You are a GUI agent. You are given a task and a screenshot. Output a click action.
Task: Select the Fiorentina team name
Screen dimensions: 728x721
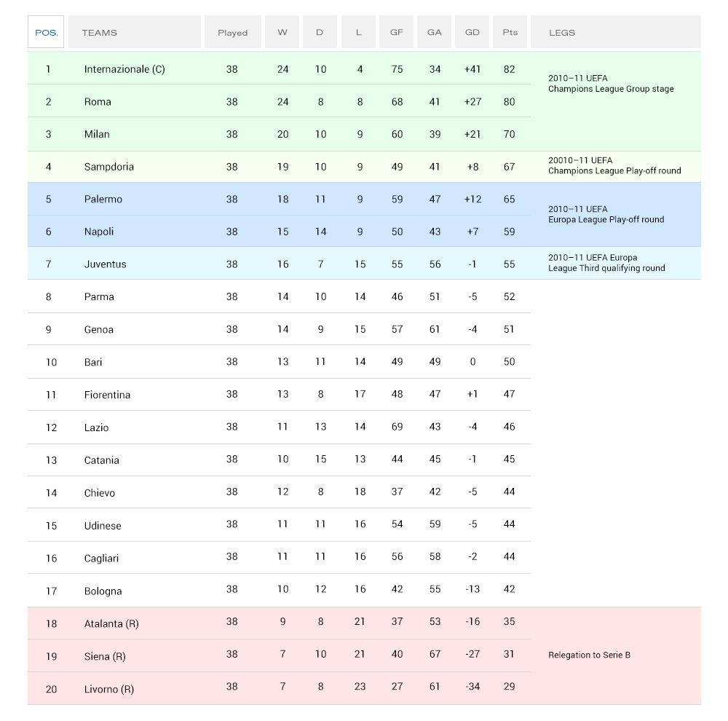(x=108, y=395)
